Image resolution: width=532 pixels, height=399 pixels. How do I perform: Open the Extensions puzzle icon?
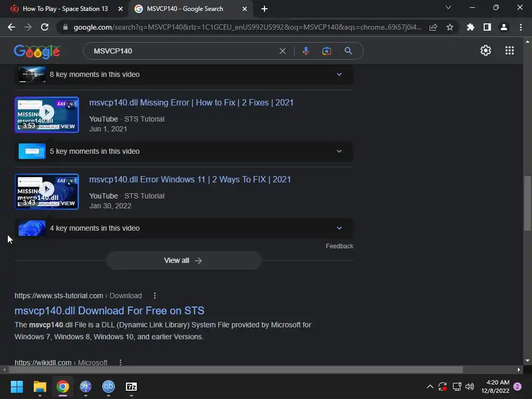470,27
